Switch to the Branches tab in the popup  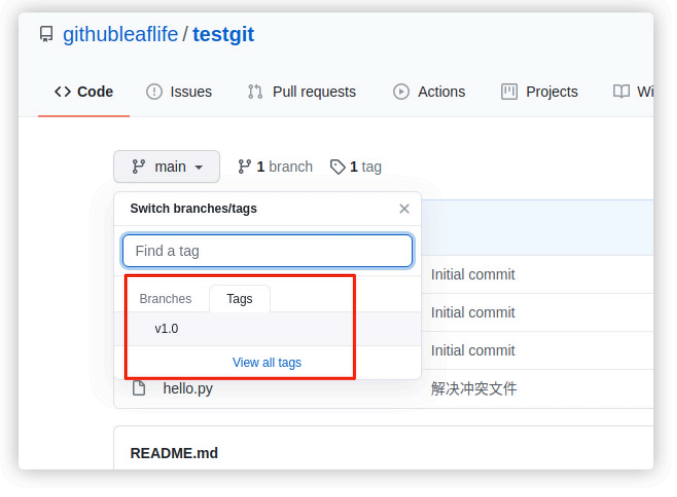165,298
